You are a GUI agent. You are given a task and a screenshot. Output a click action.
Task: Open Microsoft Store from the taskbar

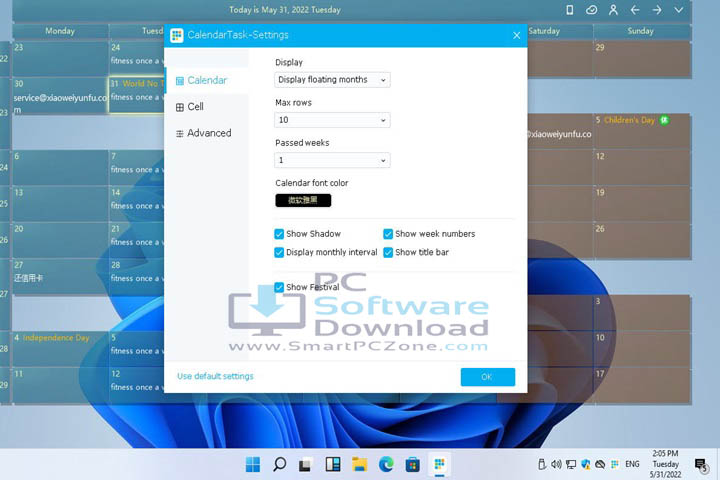point(413,464)
